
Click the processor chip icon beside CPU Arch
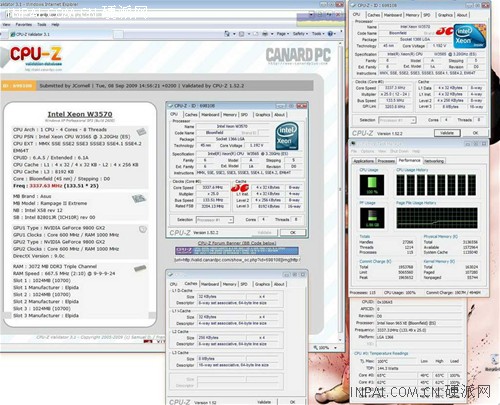(141, 131)
